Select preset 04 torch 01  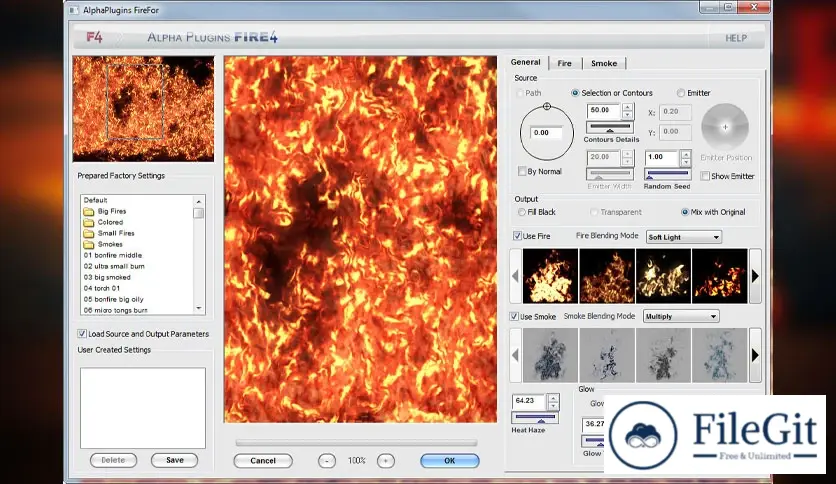pos(101,288)
